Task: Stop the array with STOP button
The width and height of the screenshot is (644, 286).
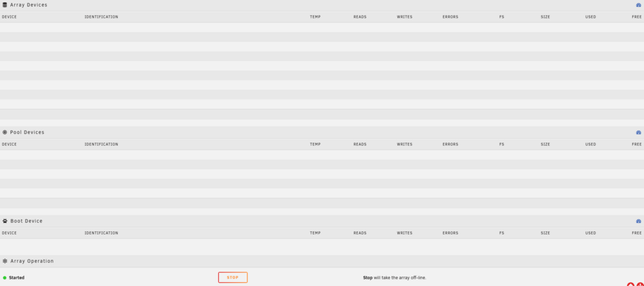Action: (x=233, y=278)
